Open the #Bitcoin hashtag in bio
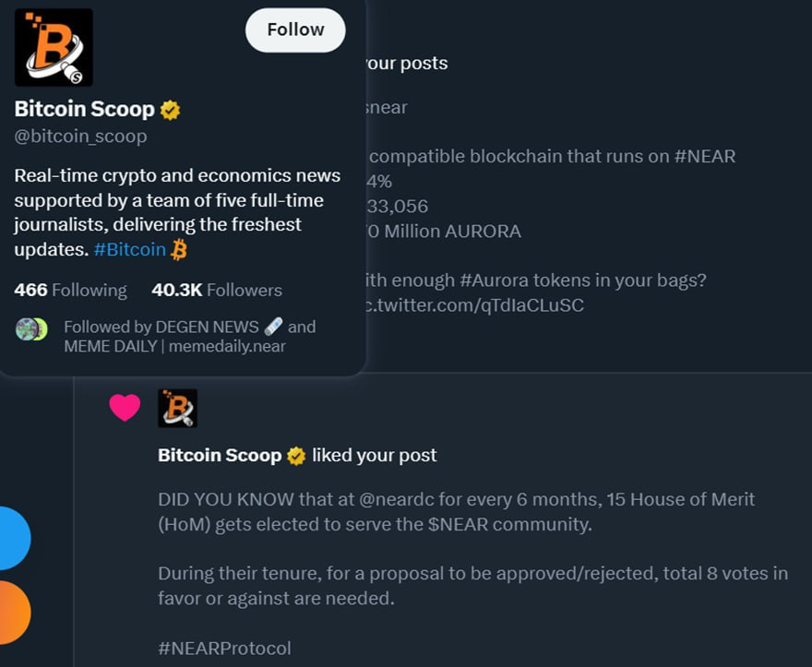This screenshot has width=812, height=667. click(130, 250)
